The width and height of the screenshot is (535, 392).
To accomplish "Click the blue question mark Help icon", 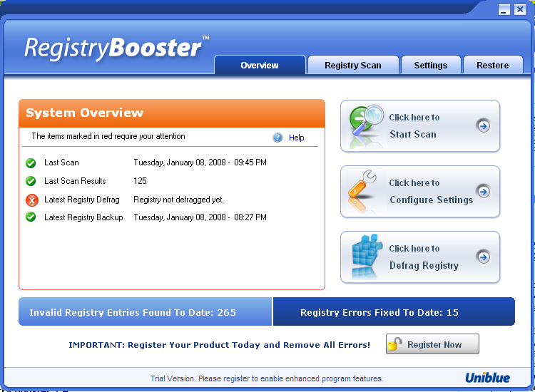I will coord(277,138).
